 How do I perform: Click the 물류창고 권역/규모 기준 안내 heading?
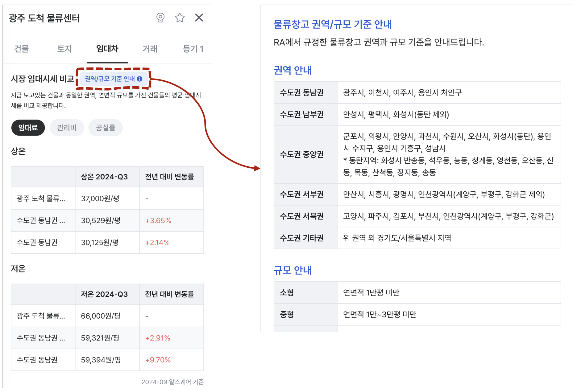coord(333,24)
